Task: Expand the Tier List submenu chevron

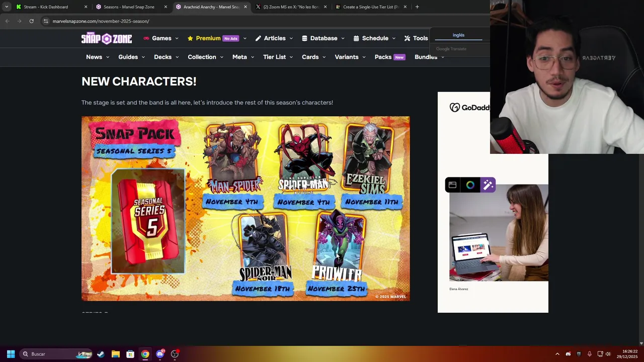Action: coord(291,57)
